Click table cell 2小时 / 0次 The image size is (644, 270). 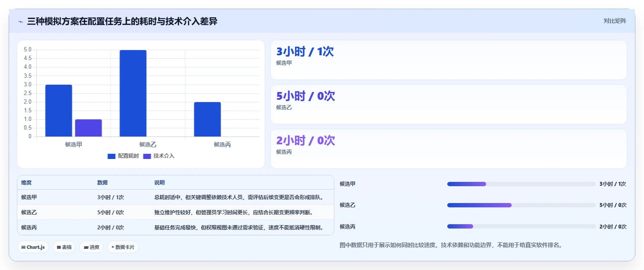pos(111,228)
